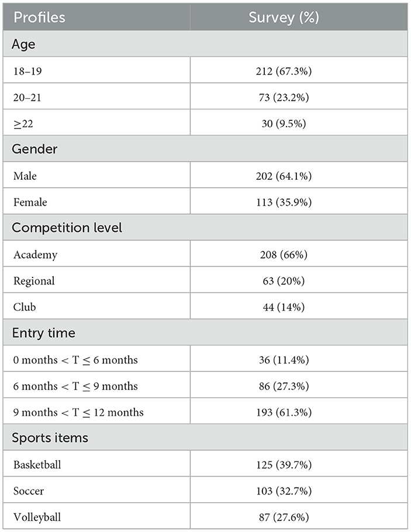
Task: Select the Competition level section heading
Action: pos(67,228)
